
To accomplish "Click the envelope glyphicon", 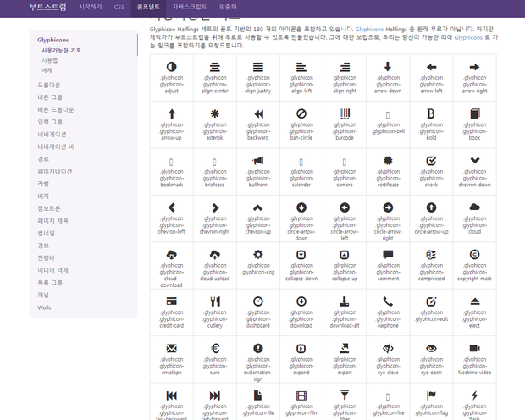I will [171, 348].
